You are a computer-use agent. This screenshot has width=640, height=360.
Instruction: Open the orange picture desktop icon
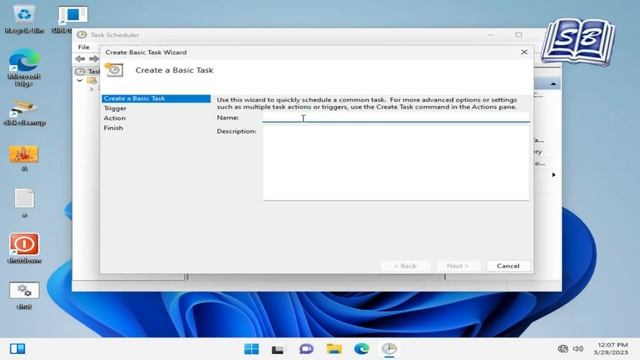point(24,158)
